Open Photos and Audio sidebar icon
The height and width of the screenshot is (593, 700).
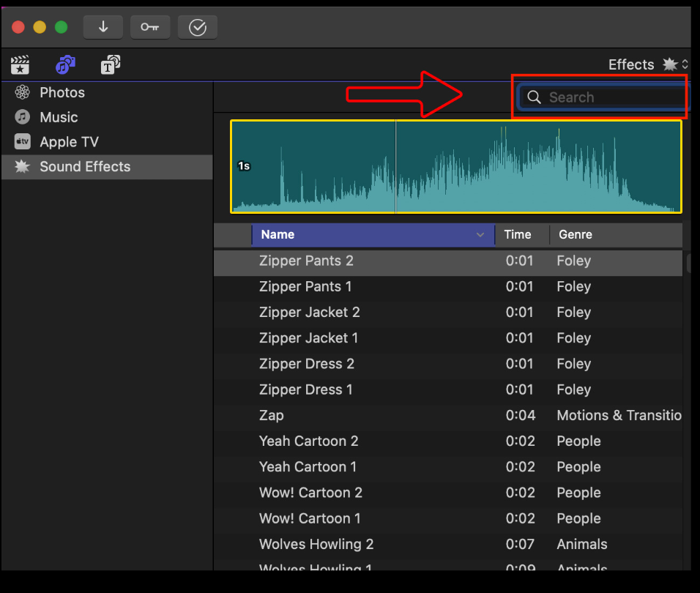click(x=66, y=65)
